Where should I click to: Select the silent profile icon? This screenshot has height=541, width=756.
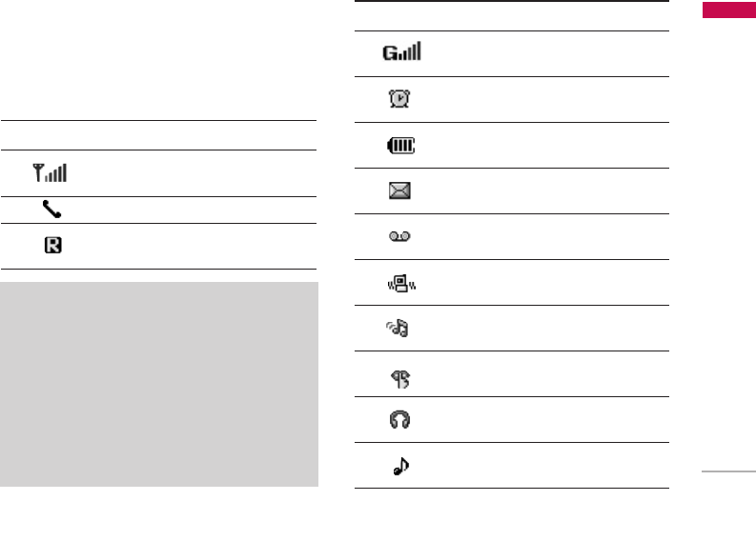click(x=400, y=375)
